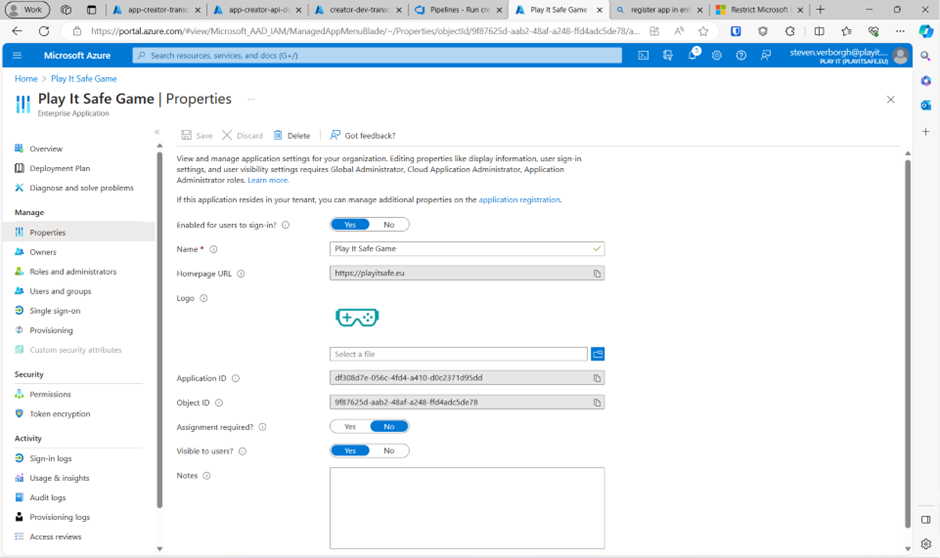Click inside the Notes text area

467,508
